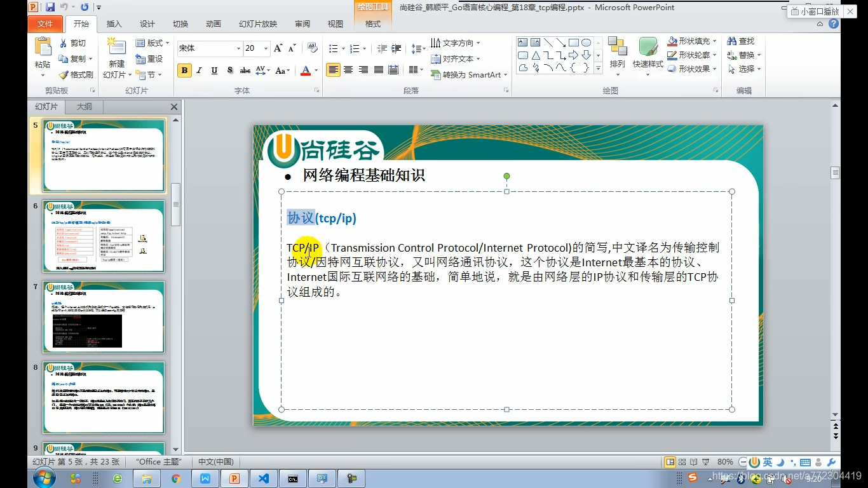The height and width of the screenshot is (488, 868).
Task: Click the Select (选择) button
Action: [x=744, y=69]
